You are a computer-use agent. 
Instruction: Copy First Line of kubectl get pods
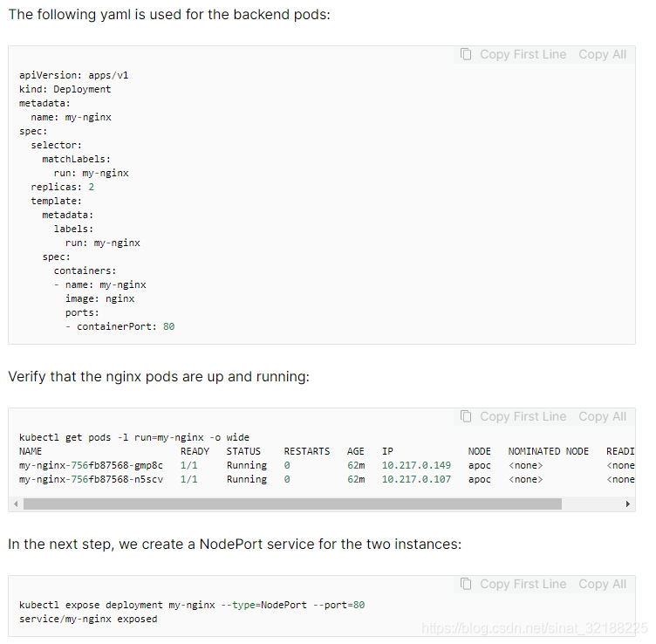click(523, 416)
